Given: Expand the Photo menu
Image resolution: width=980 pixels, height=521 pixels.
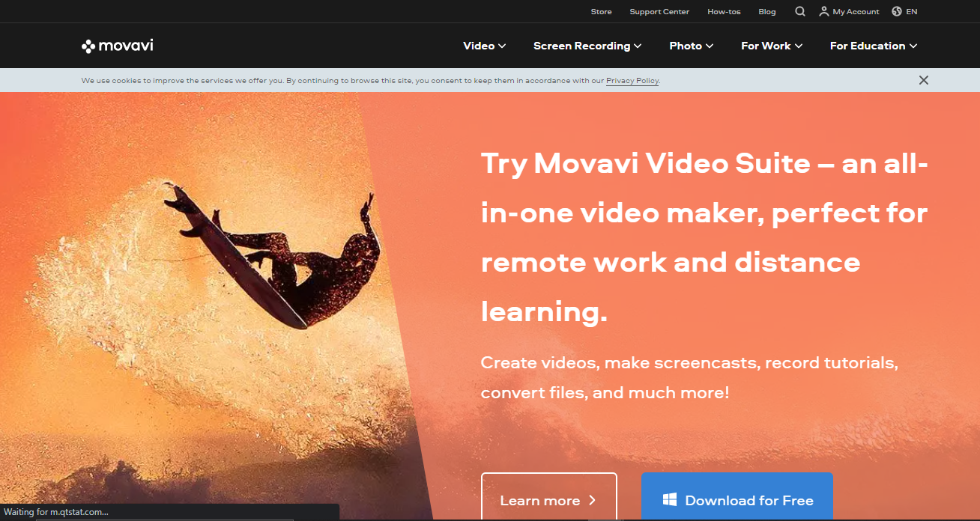Looking at the screenshot, I should click(692, 46).
